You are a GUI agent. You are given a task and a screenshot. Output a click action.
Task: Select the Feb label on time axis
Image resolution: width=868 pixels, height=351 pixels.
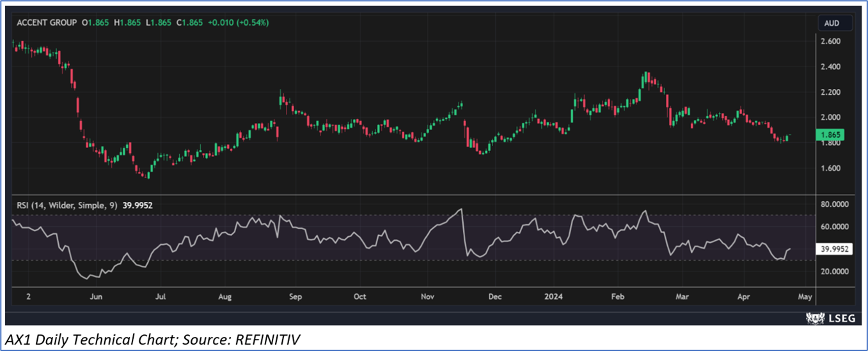[617, 297]
